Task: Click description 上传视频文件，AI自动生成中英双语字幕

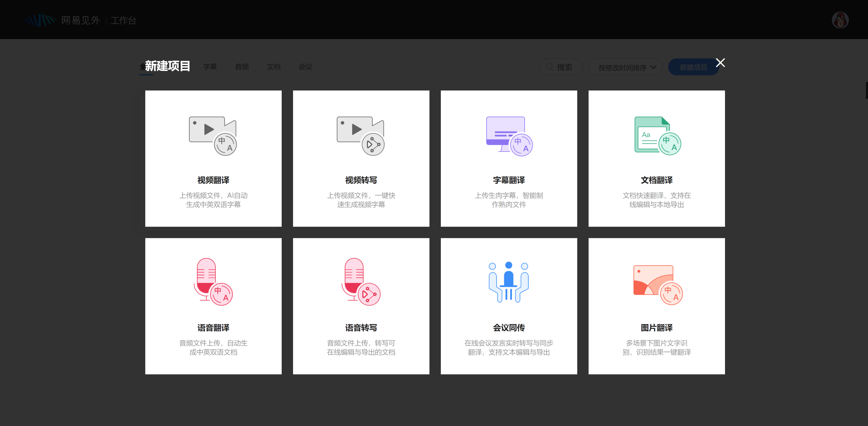Action: pyautogui.click(x=213, y=200)
